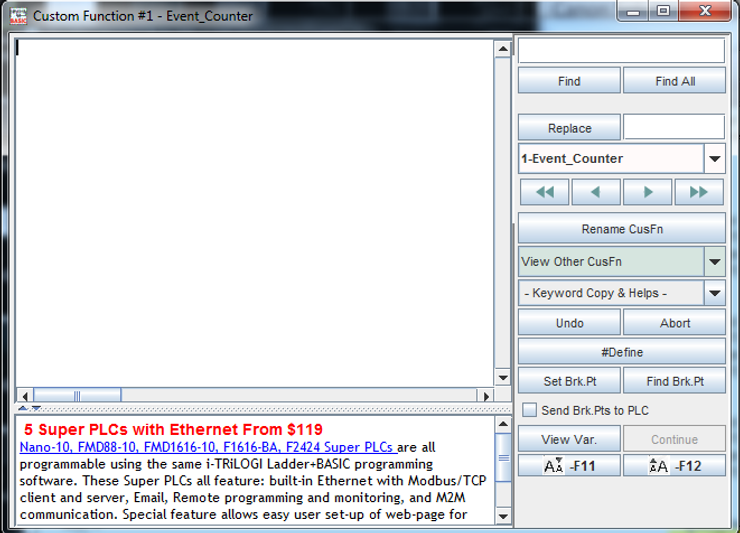The image size is (740, 533).
Task: Collapse editor pane using divider up arrow
Action: pos(23,408)
